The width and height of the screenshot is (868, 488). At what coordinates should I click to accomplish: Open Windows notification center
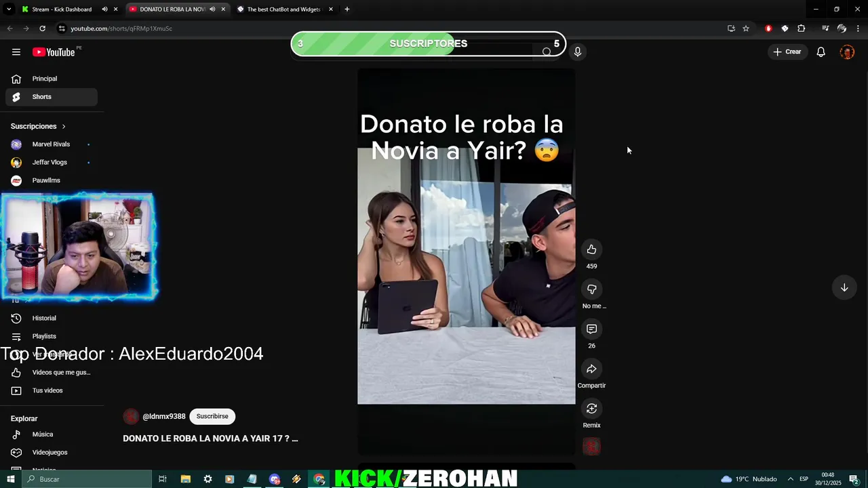[854, 479]
